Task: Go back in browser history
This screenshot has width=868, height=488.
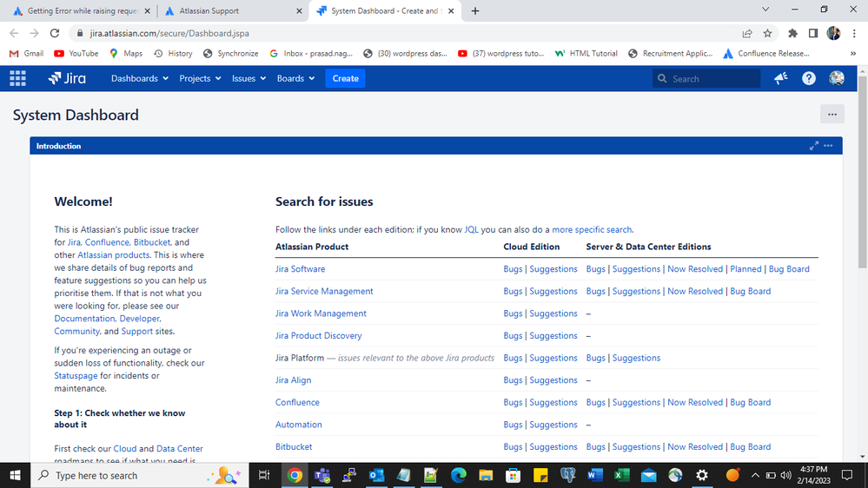Action: pos(14,33)
